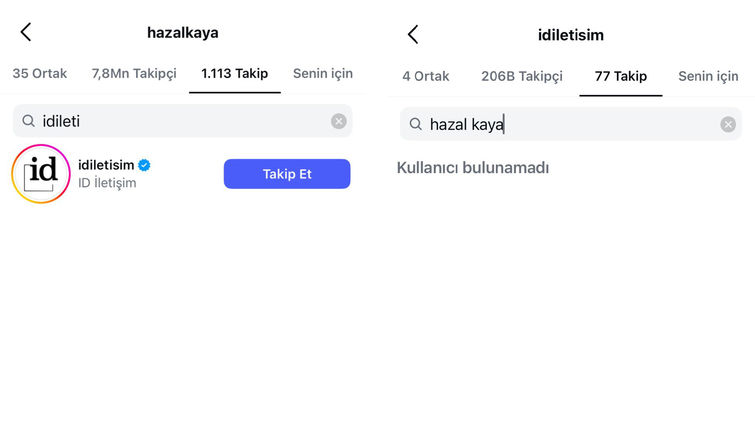Clear the "hazal kaya" search text
The width and height of the screenshot is (755, 426).
pyautogui.click(x=728, y=124)
